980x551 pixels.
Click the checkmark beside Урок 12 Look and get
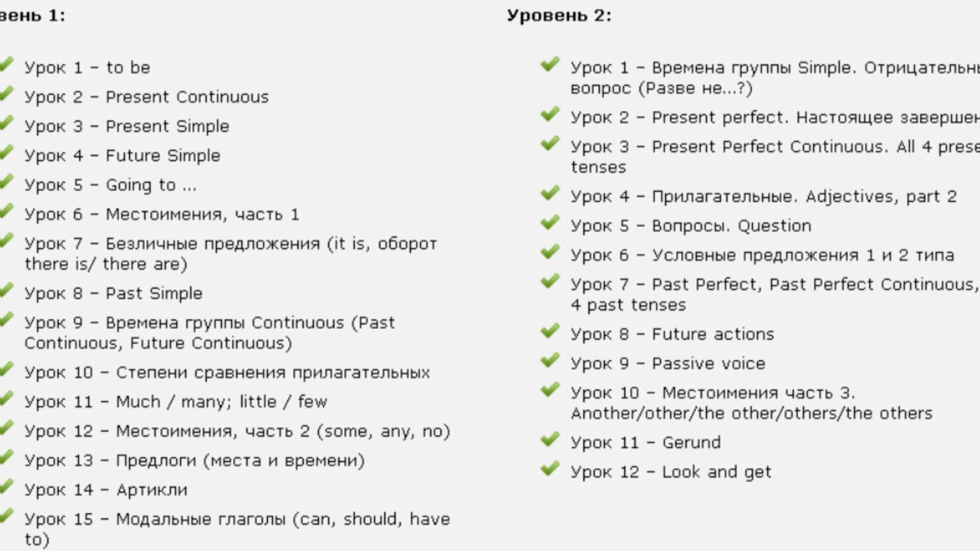click(x=550, y=468)
